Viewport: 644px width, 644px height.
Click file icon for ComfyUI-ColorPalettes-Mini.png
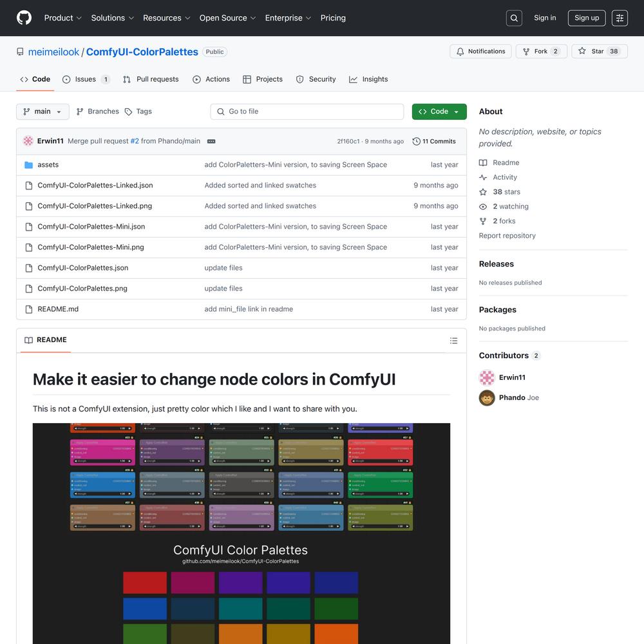pos(29,247)
